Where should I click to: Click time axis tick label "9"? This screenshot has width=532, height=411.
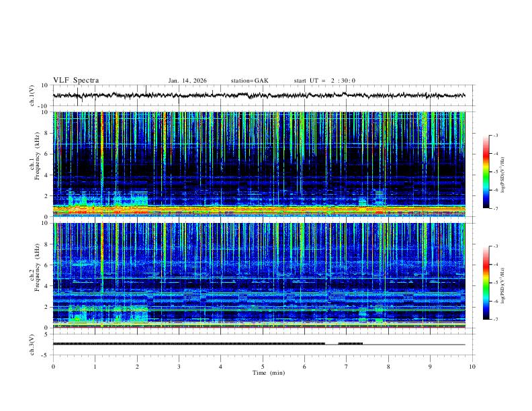click(x=430, y=367)
